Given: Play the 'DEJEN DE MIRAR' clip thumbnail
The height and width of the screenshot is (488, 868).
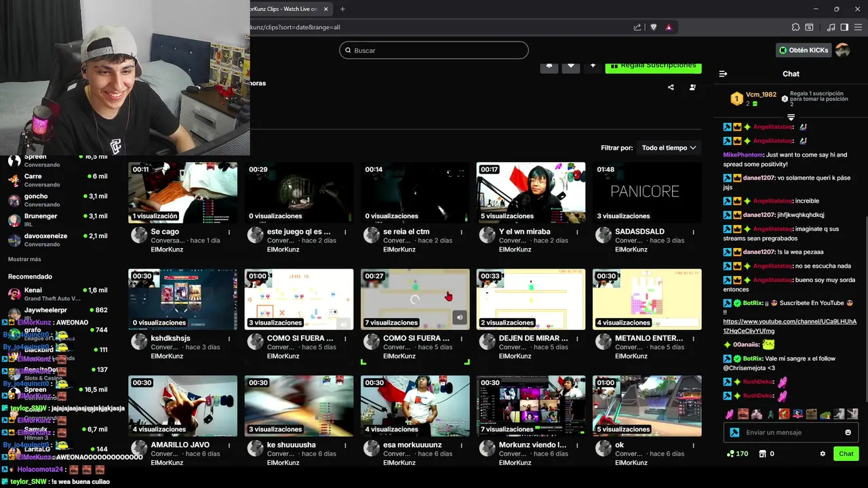Looking at the screenshot, I should (531, 300).
